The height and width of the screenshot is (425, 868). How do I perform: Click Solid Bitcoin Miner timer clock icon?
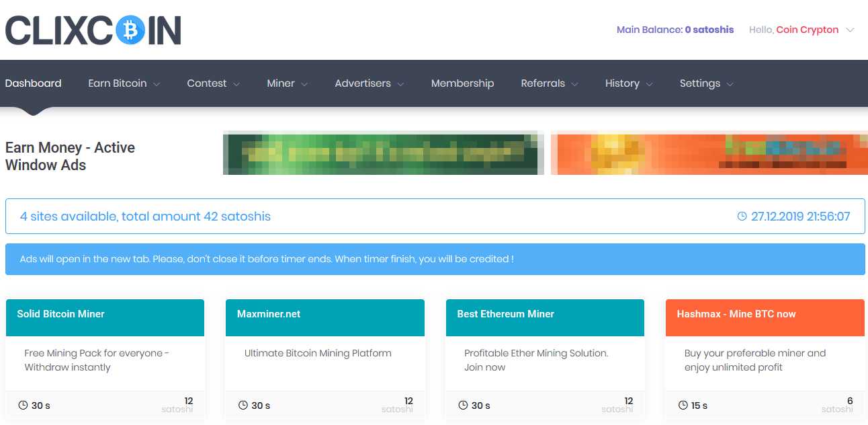[x=23, y=405]
